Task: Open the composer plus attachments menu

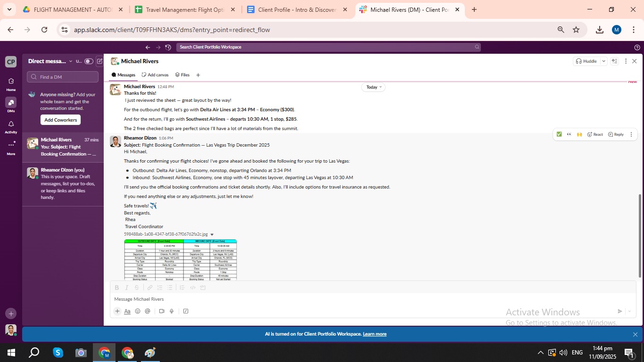Action: (x=117, y=311)
